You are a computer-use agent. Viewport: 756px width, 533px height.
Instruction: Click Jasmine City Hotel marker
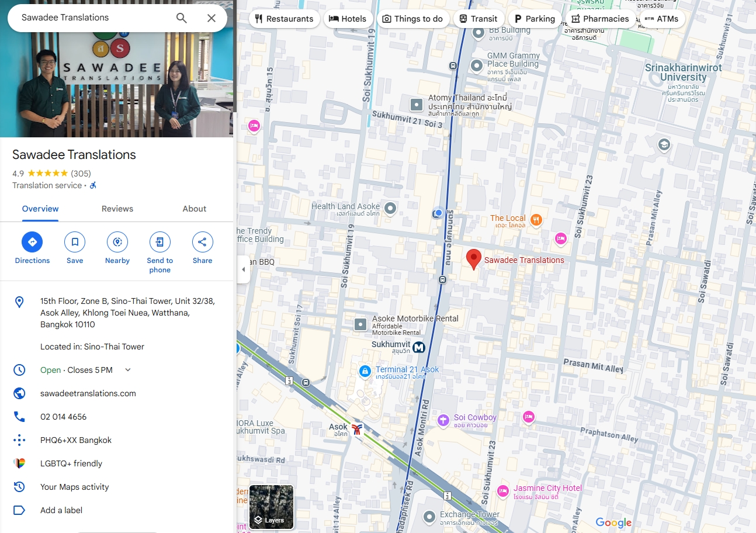[502, 490]
